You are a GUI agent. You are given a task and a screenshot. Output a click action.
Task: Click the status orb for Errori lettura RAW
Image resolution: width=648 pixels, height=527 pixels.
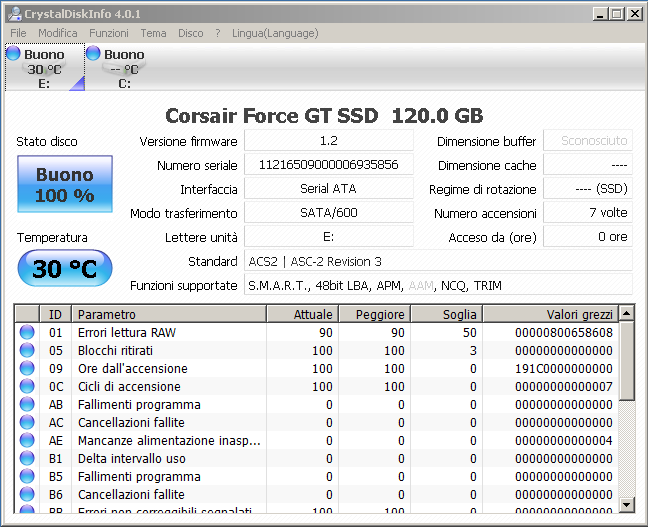pos(27,332)
